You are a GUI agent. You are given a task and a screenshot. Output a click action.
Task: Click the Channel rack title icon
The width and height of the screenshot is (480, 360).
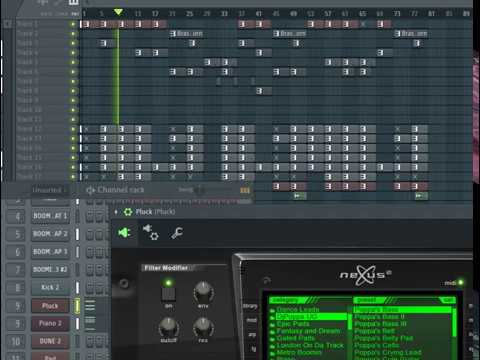pyautogui.click(x=90, y=190)
